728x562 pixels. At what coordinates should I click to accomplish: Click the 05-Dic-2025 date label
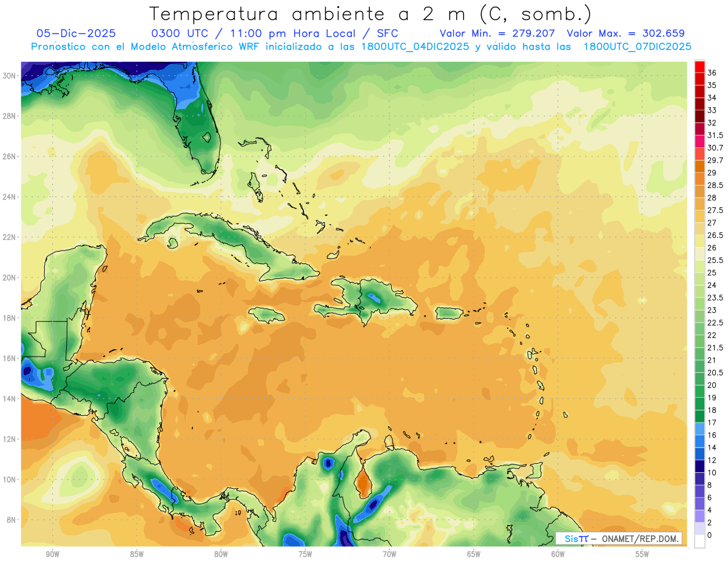pos(76,33)
